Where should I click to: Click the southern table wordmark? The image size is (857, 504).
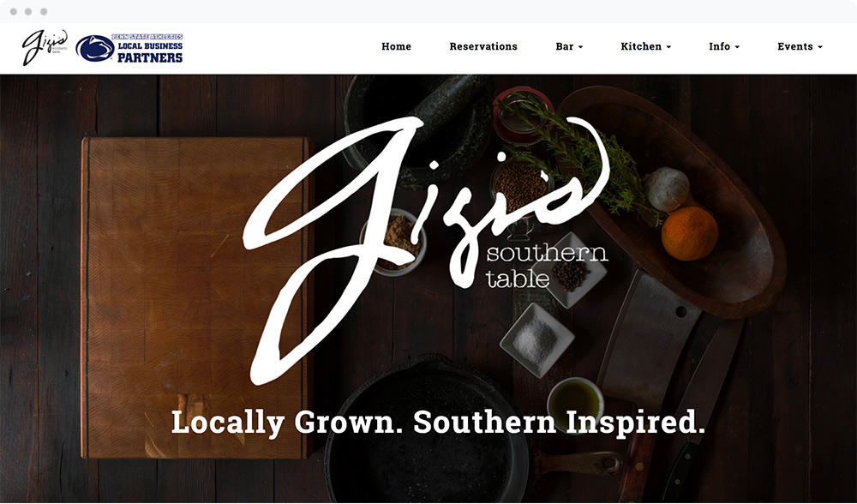tap(547, 267)
